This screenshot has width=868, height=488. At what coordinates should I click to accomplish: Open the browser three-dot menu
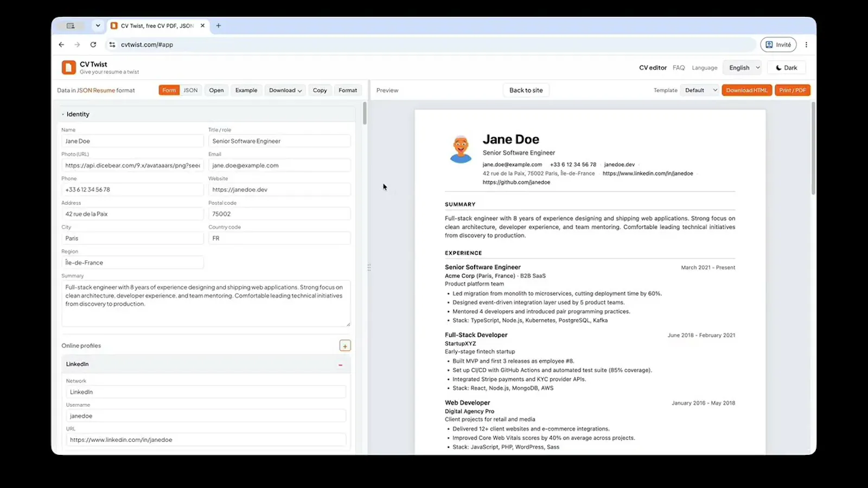click(806, 44)
